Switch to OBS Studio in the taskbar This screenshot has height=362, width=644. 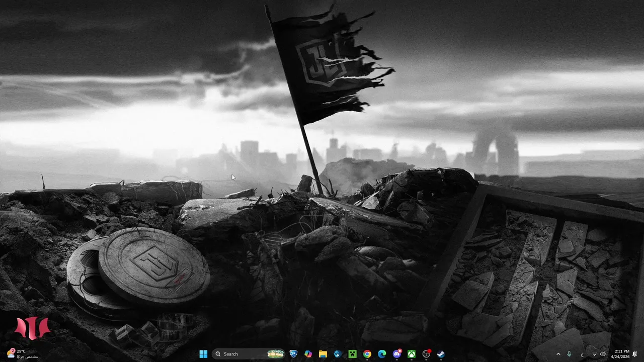[426, 354]
